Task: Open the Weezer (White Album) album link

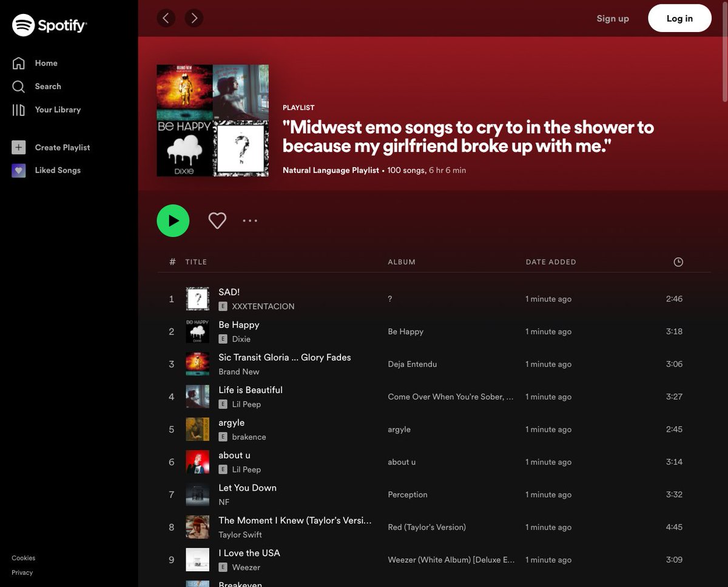Action: (451, 560)
